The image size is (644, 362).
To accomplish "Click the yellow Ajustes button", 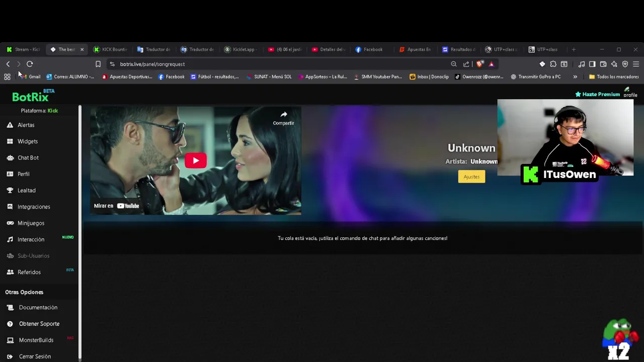I will [x=471, y=176].
